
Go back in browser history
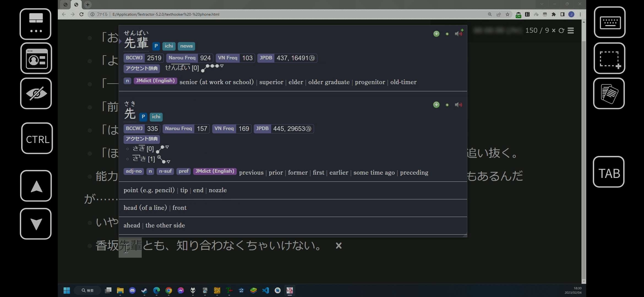[x=64, y=14]
